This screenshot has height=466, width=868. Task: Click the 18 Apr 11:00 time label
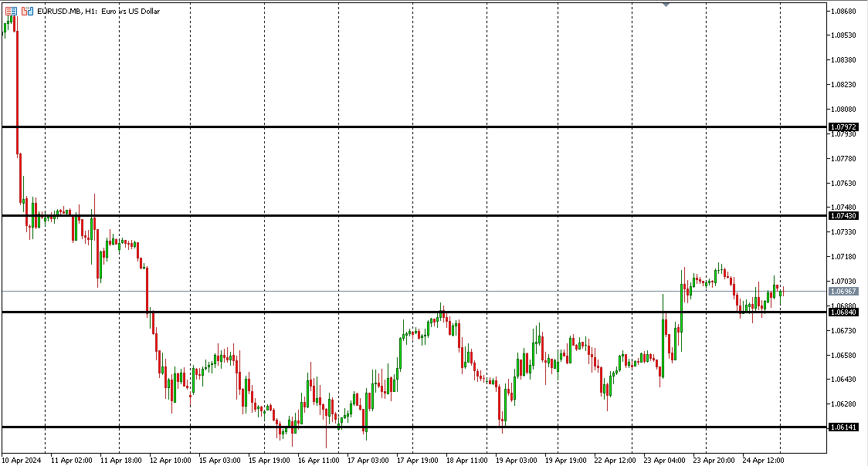tap(466, 460)
